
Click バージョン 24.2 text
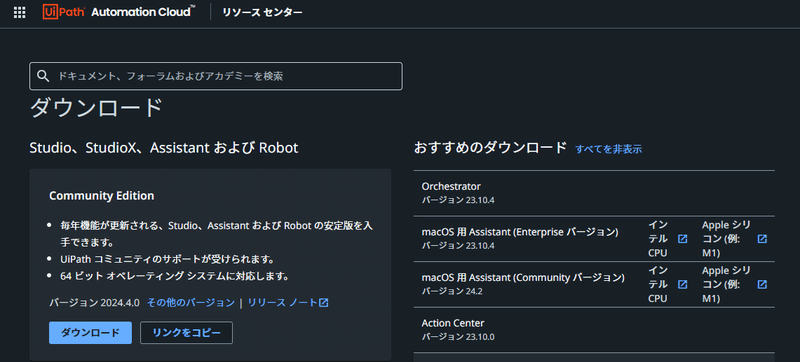452,291
